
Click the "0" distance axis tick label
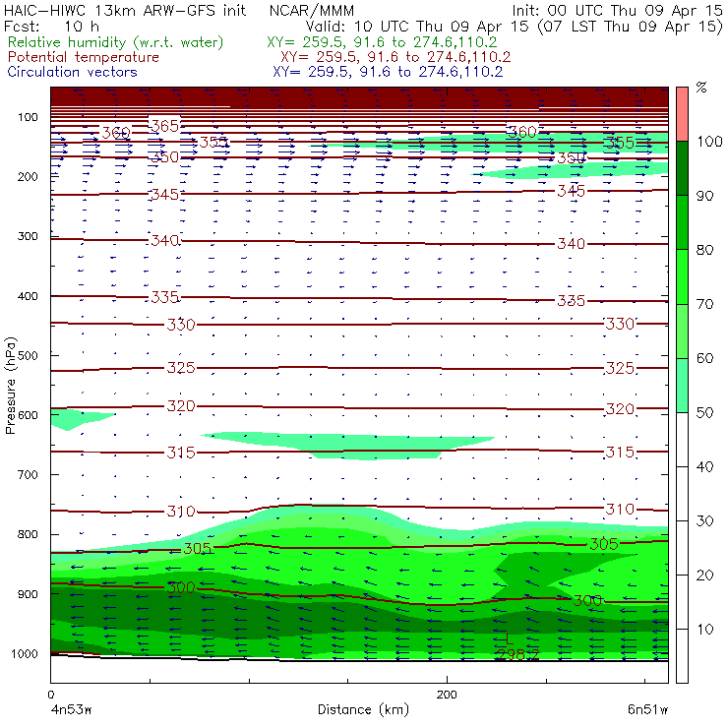pyautogui.click(x=50, y=695)
